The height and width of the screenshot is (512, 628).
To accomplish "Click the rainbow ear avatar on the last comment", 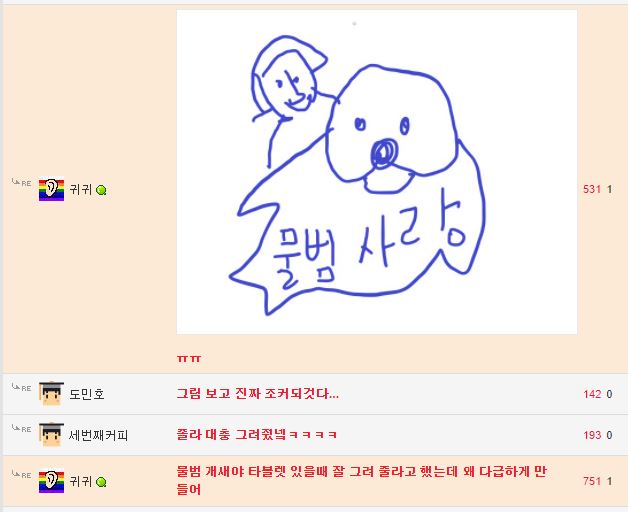I will pyautogui.click(x=51, y=481).
